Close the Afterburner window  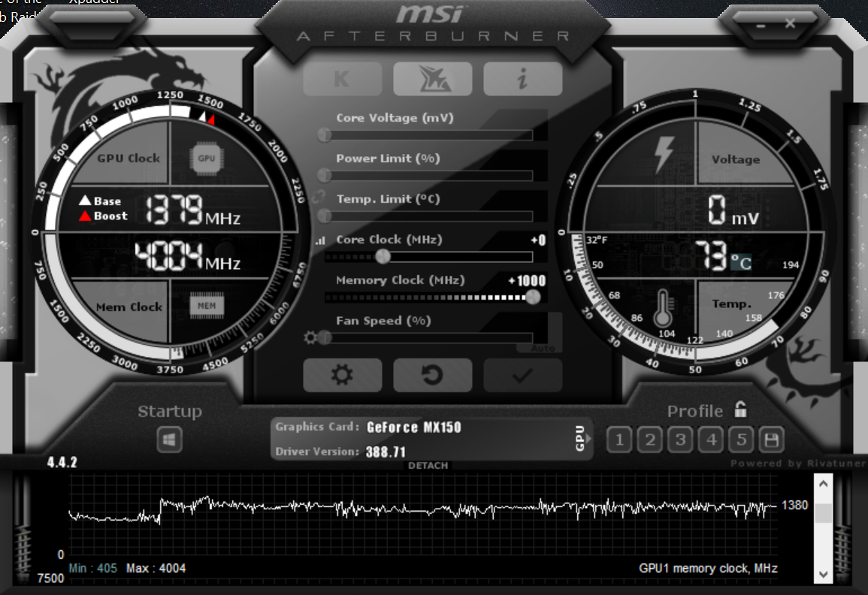(790, 24)
